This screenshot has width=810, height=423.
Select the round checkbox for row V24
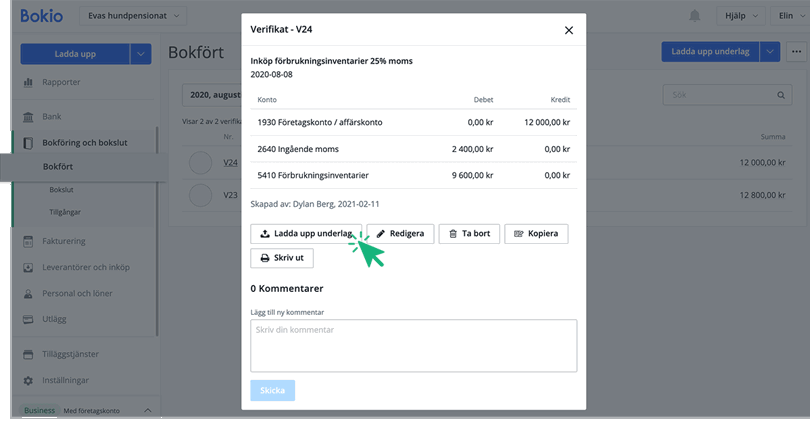pos(201,162)
